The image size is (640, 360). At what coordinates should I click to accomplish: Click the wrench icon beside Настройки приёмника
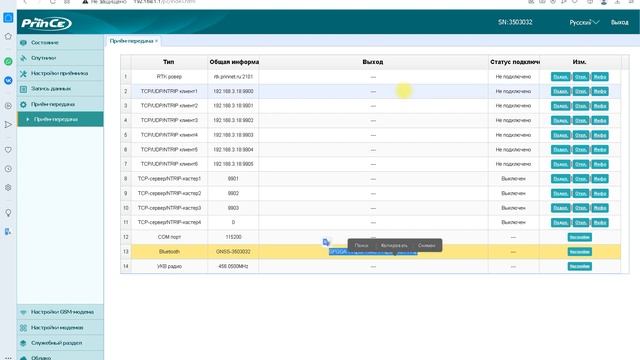click(24, 73)
